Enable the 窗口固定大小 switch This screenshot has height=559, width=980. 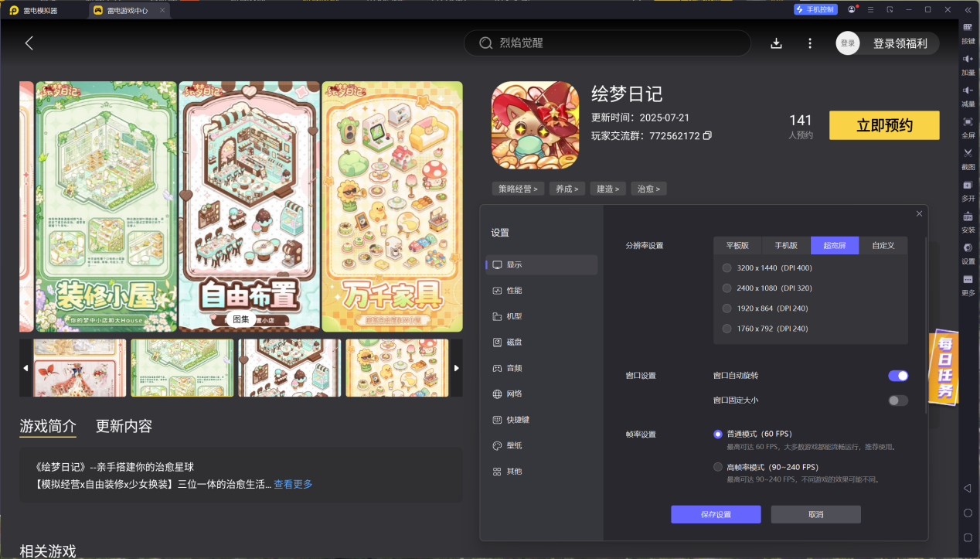pos(898,401)
